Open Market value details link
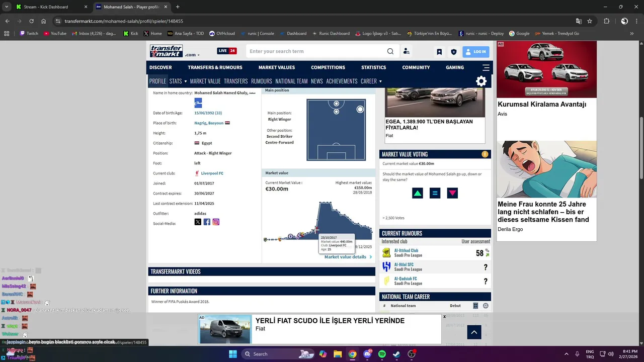Viewport: 644px width, 362px height. click(348, 257)
